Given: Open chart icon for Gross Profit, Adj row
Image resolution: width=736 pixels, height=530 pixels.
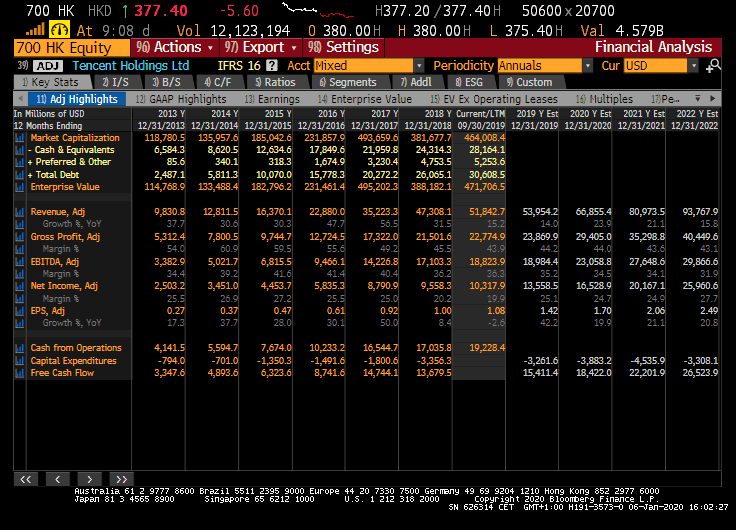Looking at the screenshot, I should (x=19, y=237).
